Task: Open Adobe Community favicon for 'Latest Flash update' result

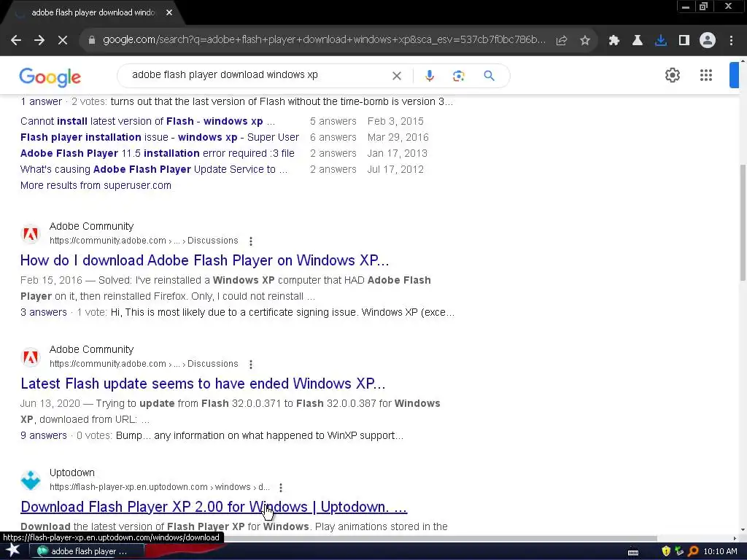Action: point(31,357)
